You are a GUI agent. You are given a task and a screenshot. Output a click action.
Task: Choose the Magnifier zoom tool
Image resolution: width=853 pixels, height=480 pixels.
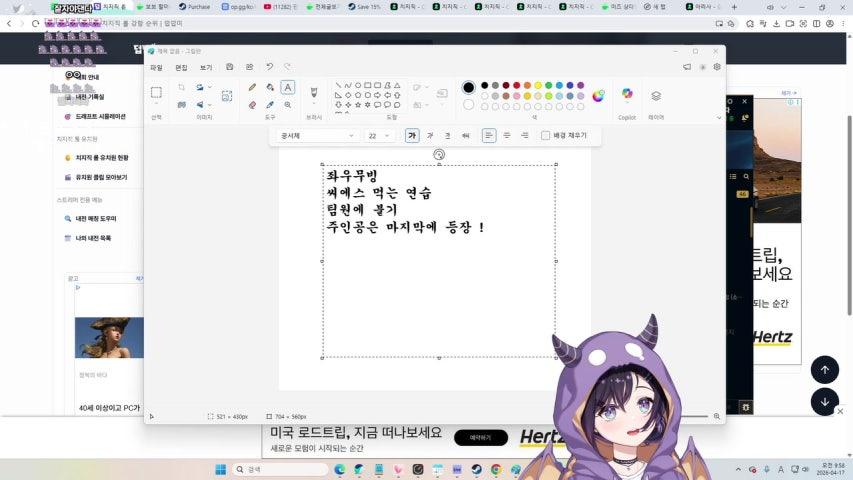coord(287,104)
